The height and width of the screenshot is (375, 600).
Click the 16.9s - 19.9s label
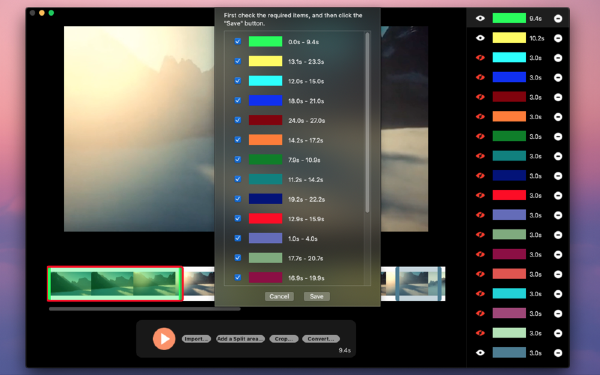coord(306,278)
